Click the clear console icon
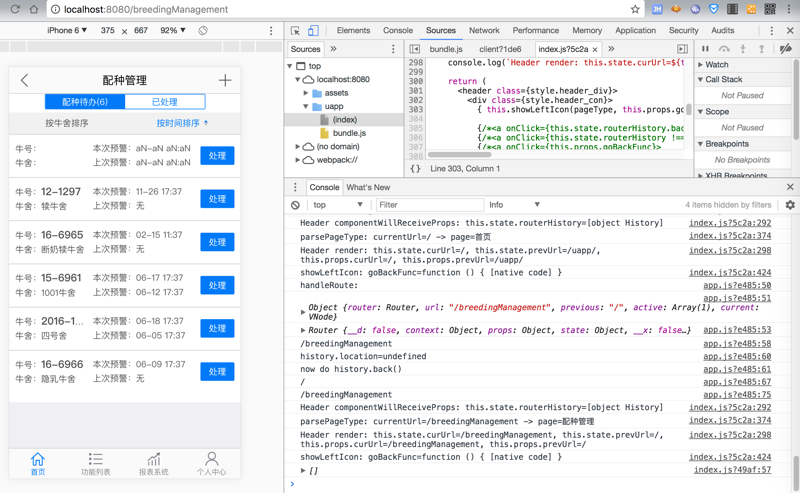This screenshot has height=493, width=800. coord(295,205)
